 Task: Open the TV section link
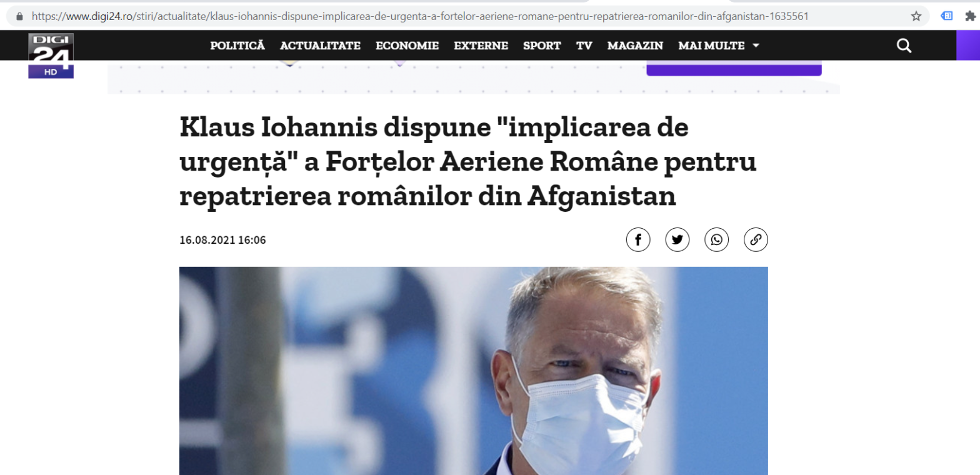584,46
